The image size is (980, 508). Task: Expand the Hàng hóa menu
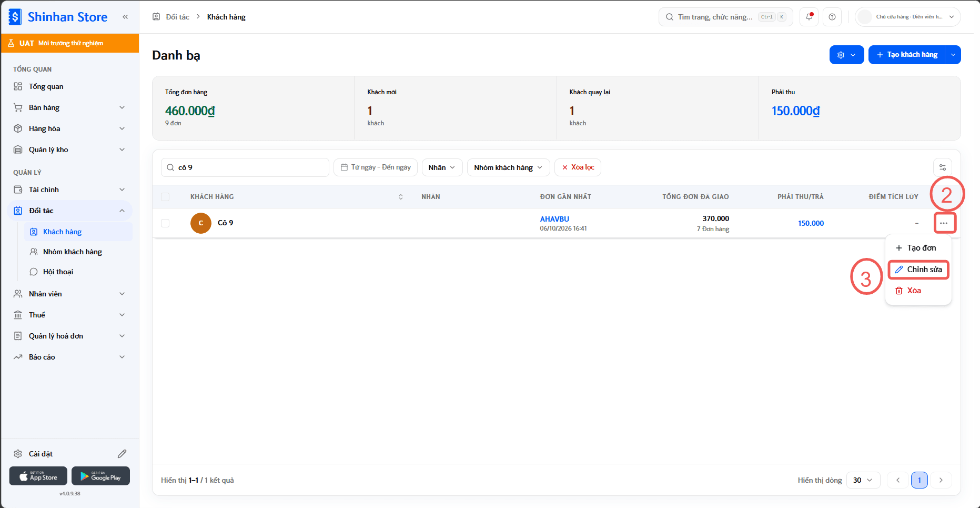click(x=70, y=128)
